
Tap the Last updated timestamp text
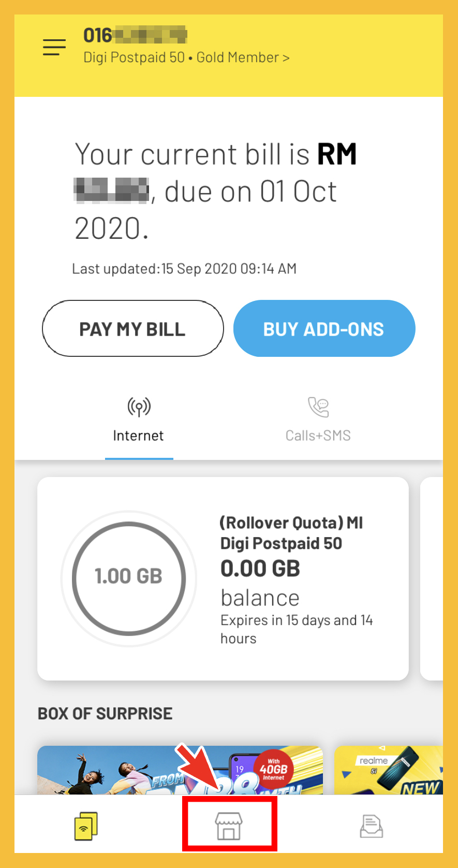pos(184,269)
